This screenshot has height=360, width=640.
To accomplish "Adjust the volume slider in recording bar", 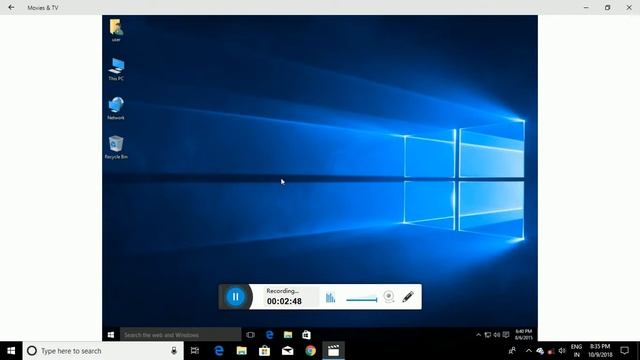I will click(362, 300).
